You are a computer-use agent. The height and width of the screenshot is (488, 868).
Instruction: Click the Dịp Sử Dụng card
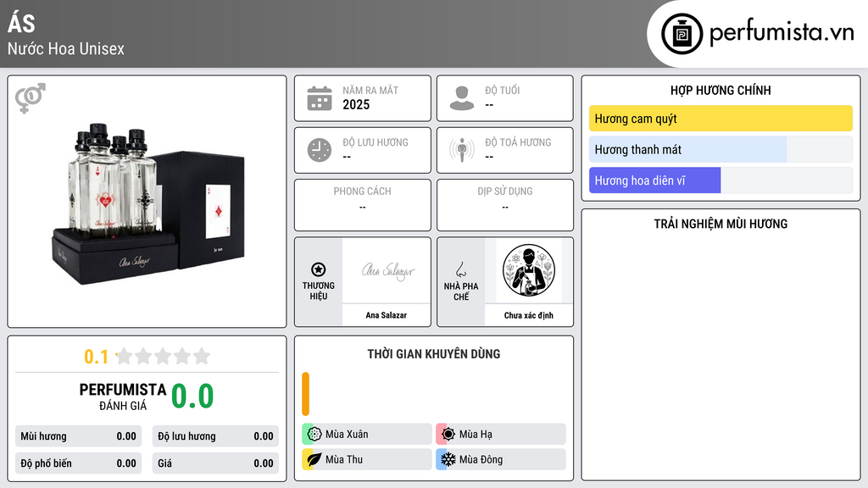(x=505, y=205)
